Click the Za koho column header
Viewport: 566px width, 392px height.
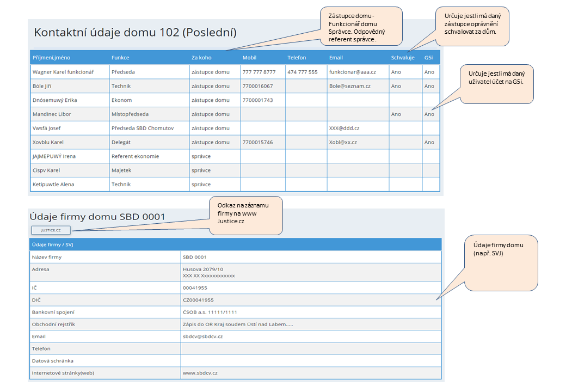coord(201,58)
